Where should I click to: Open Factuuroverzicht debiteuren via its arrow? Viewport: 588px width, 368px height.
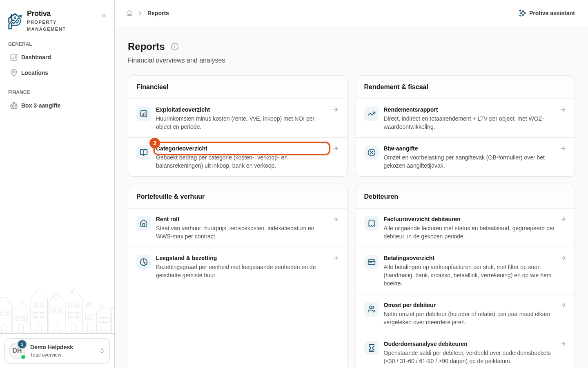pos(563,219)
